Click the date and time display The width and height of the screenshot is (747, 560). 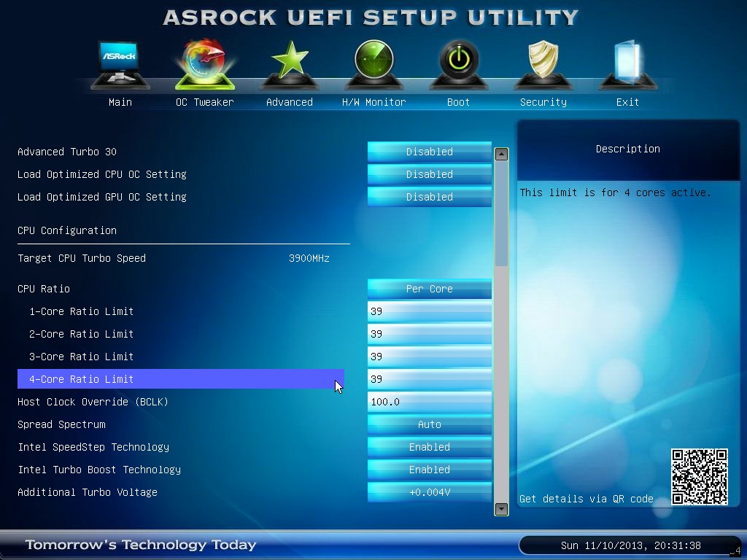631,545
